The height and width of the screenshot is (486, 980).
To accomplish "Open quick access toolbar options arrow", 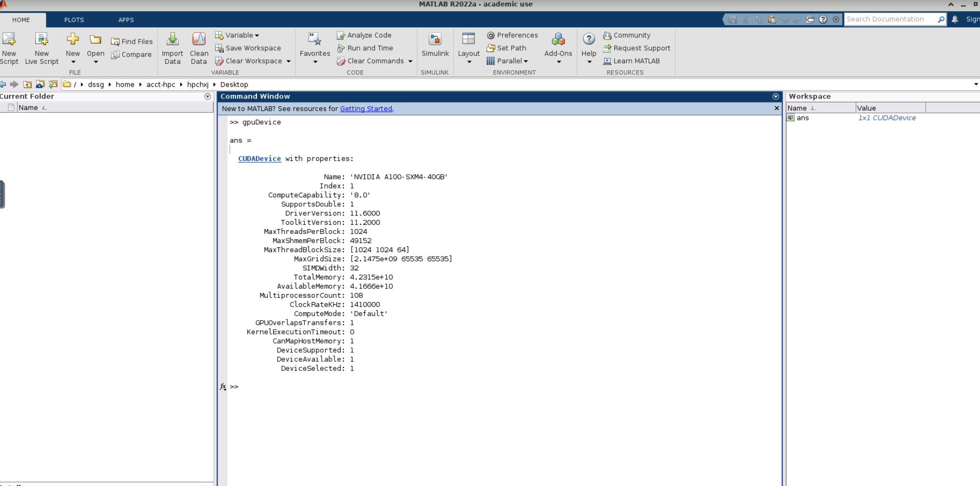I will (x=836, y=19).
